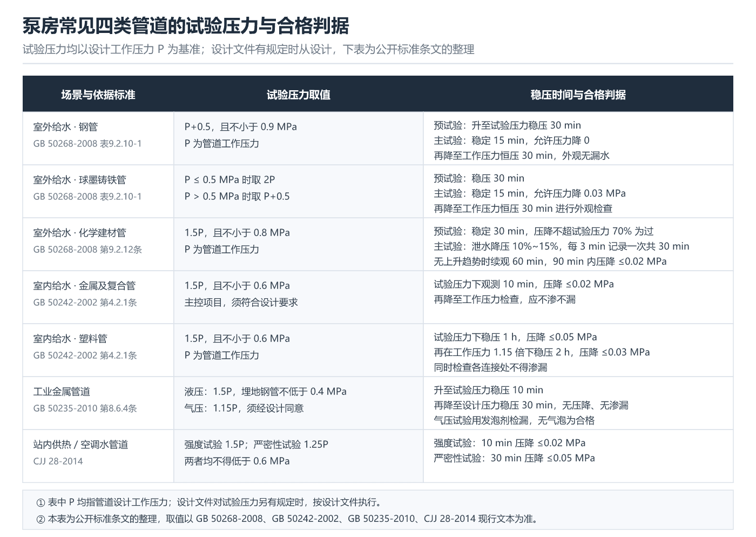Click the text 1.5P，且不小于 0.8 MPa
Image resolution: width=756 pixels, height=537 pixels.
(x=237, y=233)
